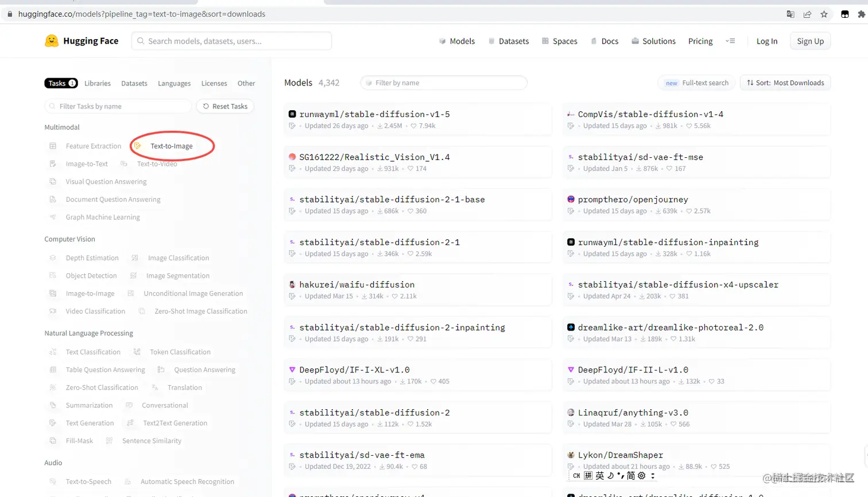Click the SG161222 avatar icon
This screenshot has width=868, height=497.
[x=292, y=157]
